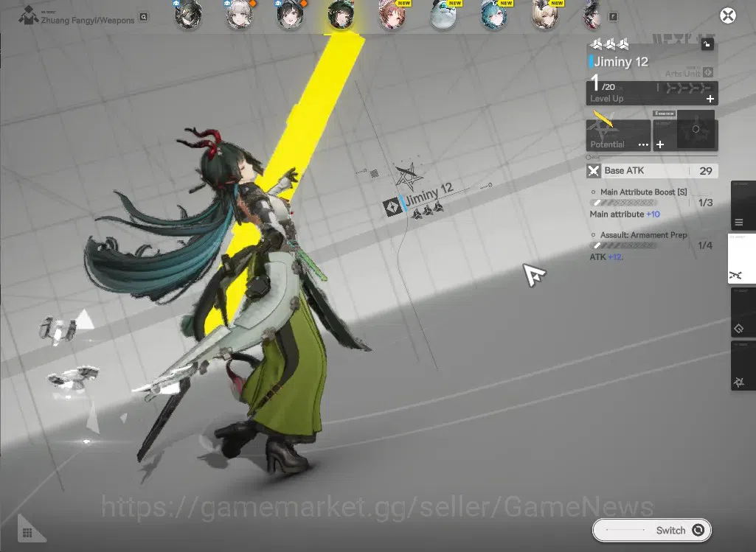This screenshot has width=756, height=552.
Task: Select the white-haired operator portrait
Action: (239, 15)
